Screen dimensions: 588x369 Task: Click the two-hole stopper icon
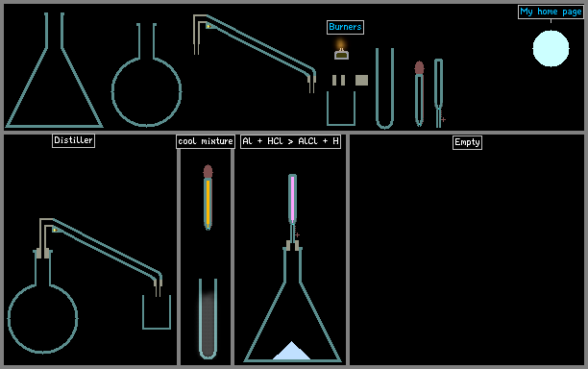338,81
